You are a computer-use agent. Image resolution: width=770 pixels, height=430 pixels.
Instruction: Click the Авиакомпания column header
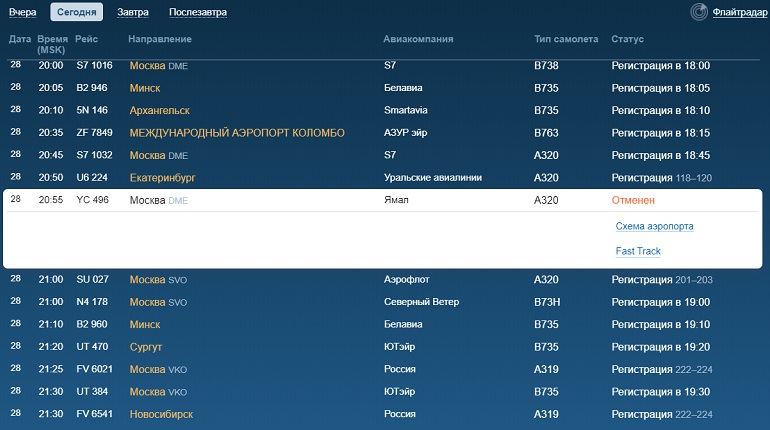coord(418,39)
